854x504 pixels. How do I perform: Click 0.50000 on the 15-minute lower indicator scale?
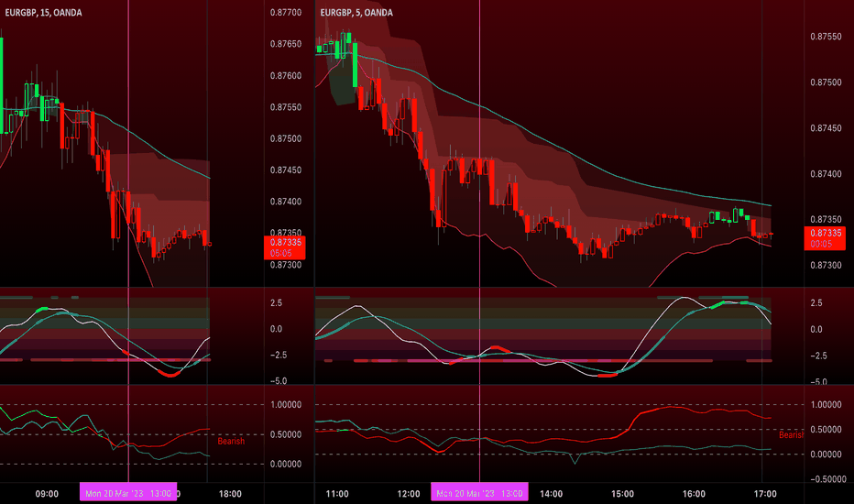pyautogui.click(x=286, y=434)
